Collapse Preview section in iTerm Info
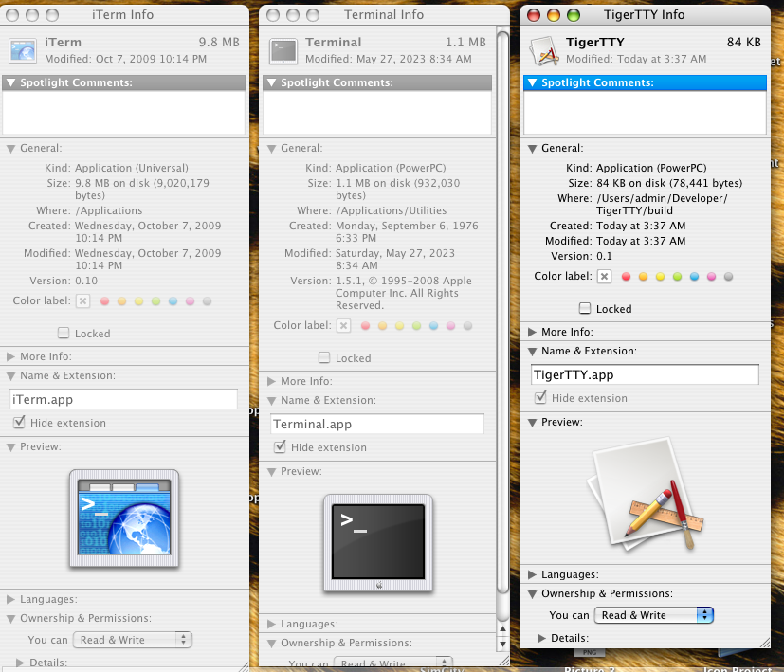The height and width of the screenshot is (672, 784). (10, 447)
